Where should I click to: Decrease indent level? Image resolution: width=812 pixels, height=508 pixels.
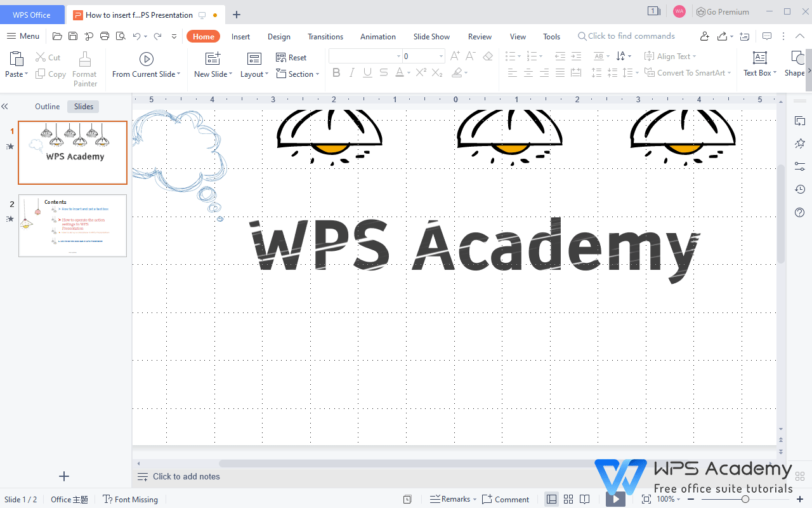coord(560,57)
